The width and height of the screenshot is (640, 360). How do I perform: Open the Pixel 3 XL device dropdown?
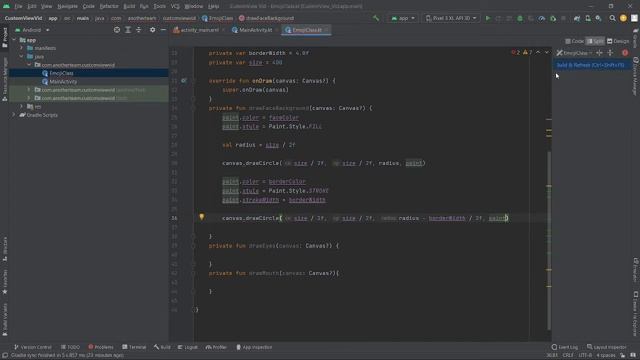[x=451, y=18]
